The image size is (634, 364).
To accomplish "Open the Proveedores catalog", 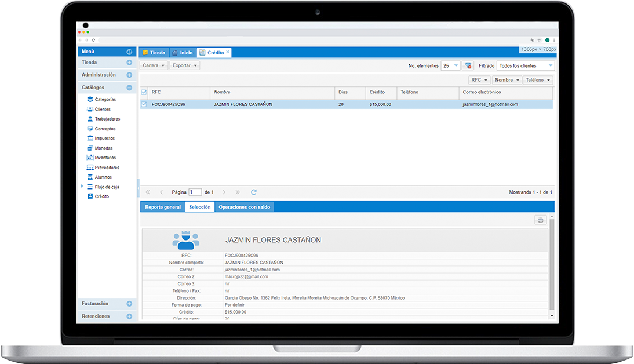I will 107,168.
